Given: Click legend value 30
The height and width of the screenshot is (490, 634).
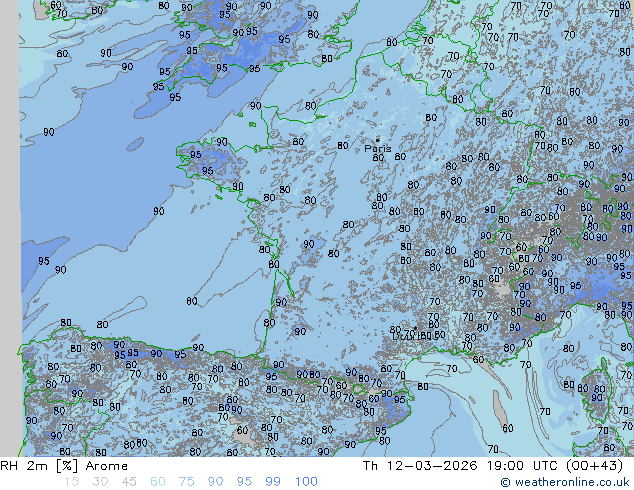Looking at the screenshot, I should (100, 482).
